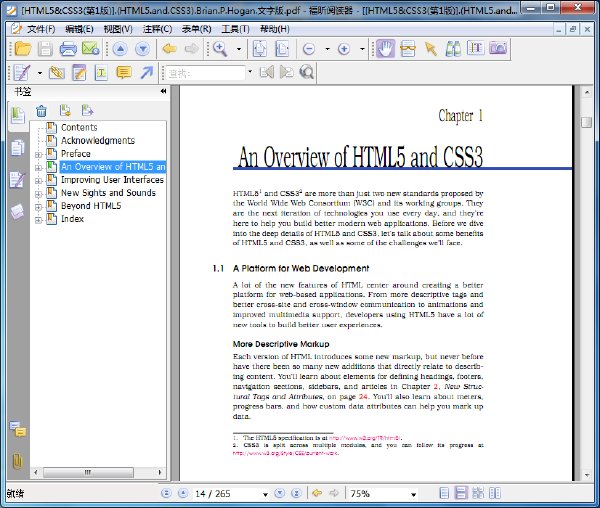Screen dimensions: 600x508
Task: Select the magnifier zoom tool
Action: [x=220, y=49]
